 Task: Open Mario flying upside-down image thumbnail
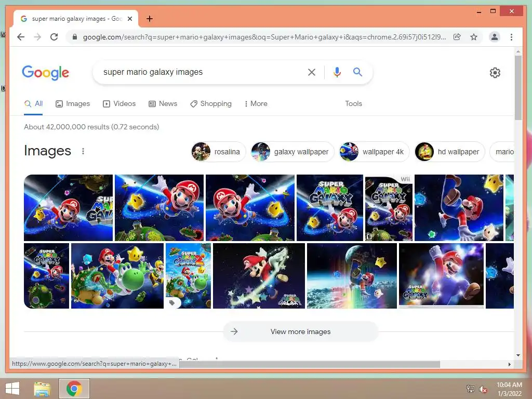(x=459, y=208)
